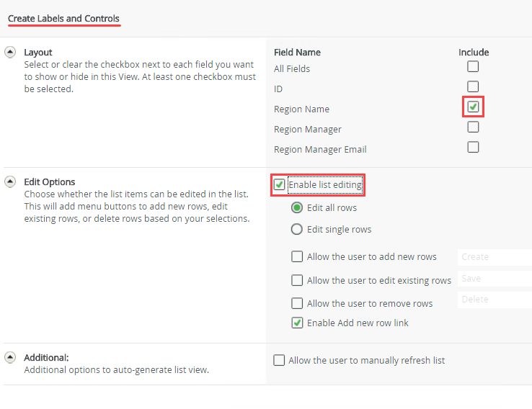532x409 pixels.
Task: Allow the user to add new rows
Action: (x=297, y=257)
